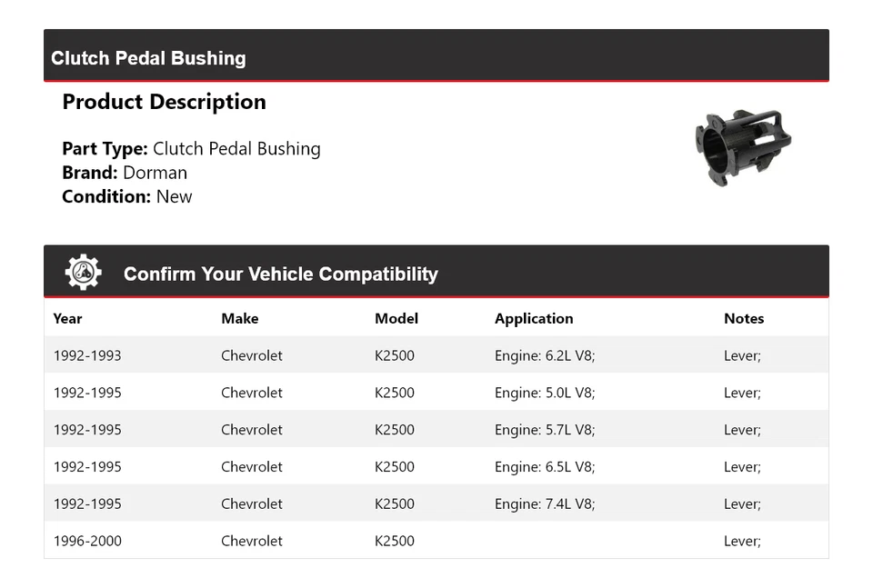
Task: Click the clutch pedal bushing product image
Action: [742, 148]
